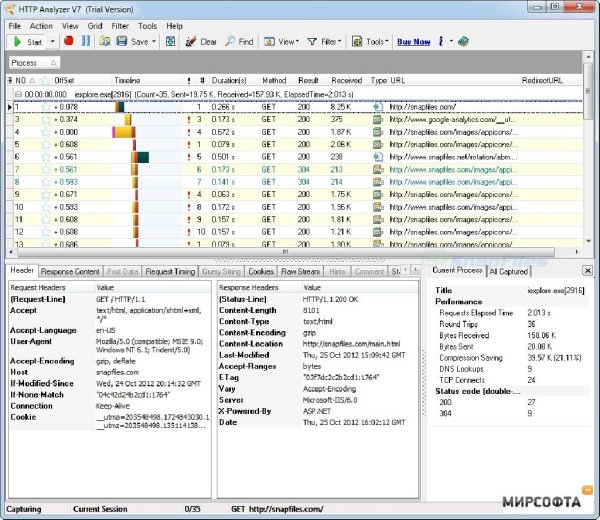Click the warning mark on row 3

coord(189,120)
